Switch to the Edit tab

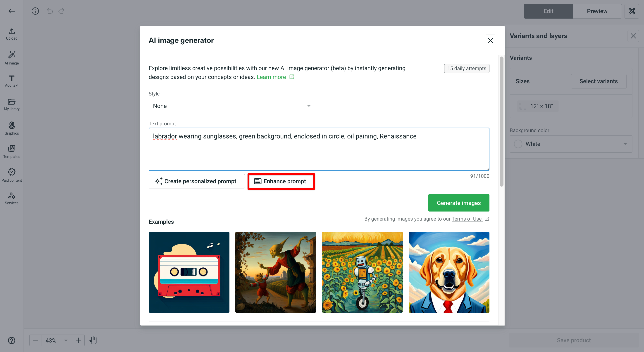coord(548,11)
